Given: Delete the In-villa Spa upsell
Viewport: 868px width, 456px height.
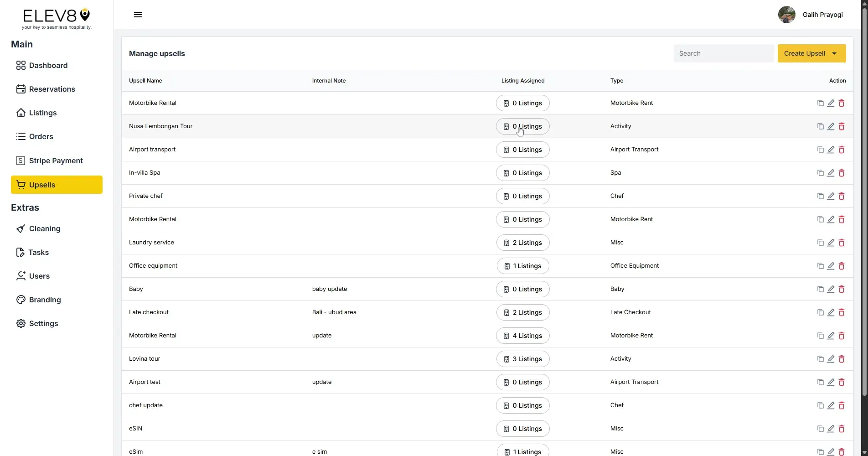Looking at the screenshot, I should pyautogui.click(x=842, y=173).
